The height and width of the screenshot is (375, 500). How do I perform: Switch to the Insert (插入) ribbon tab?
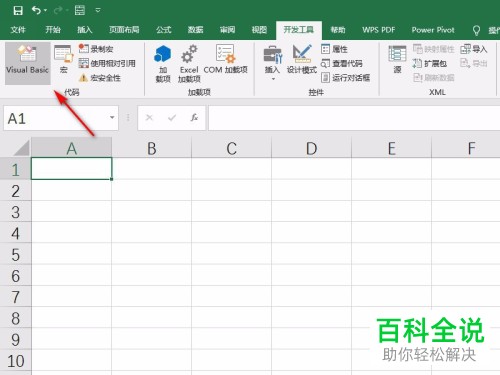85,30
